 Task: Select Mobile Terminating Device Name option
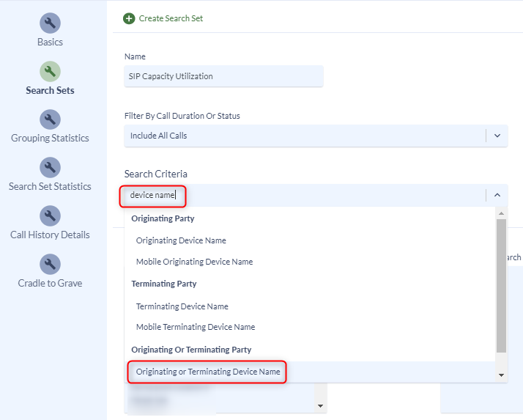tap(196, 327)
